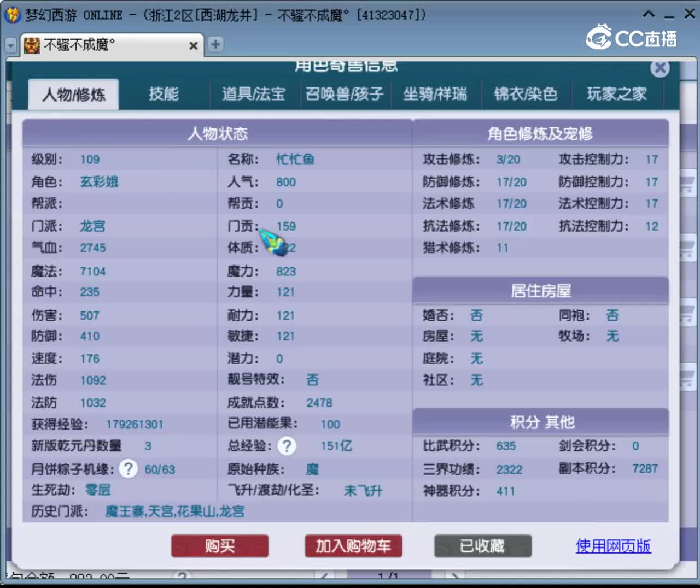Click the 月饼粽子机缘 value 60/63
Screen dimensions: 700x588
click(160, 469)
